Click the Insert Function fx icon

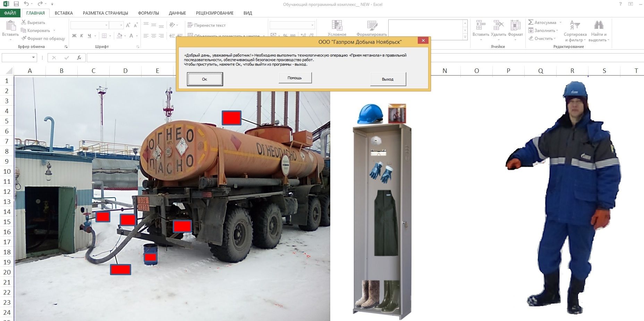[x=79, y=58]
